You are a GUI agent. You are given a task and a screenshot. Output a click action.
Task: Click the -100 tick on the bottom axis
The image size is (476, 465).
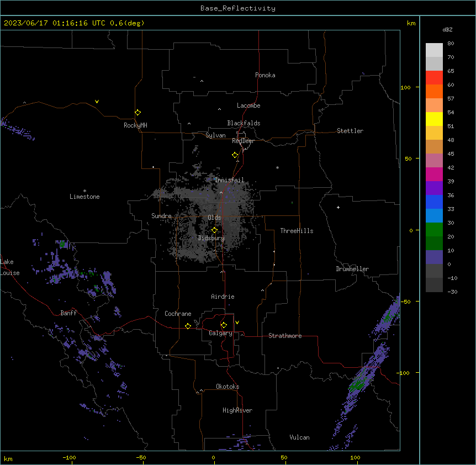tap(69, 457)
